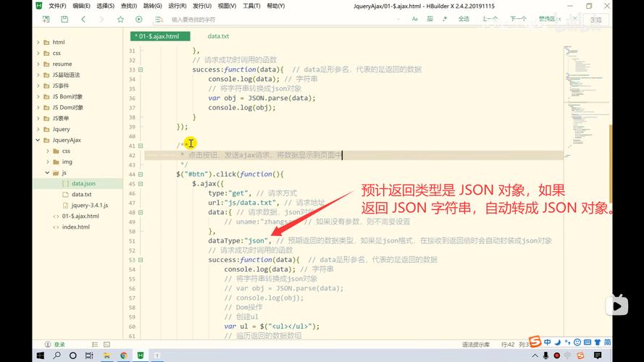Open the 编辑(E) menu

pos(81,6)
